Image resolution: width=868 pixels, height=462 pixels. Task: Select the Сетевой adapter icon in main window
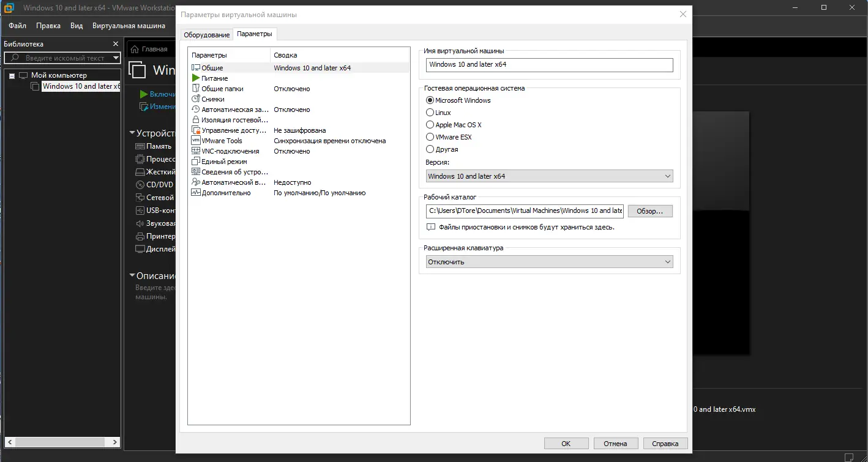click(140, 198)
